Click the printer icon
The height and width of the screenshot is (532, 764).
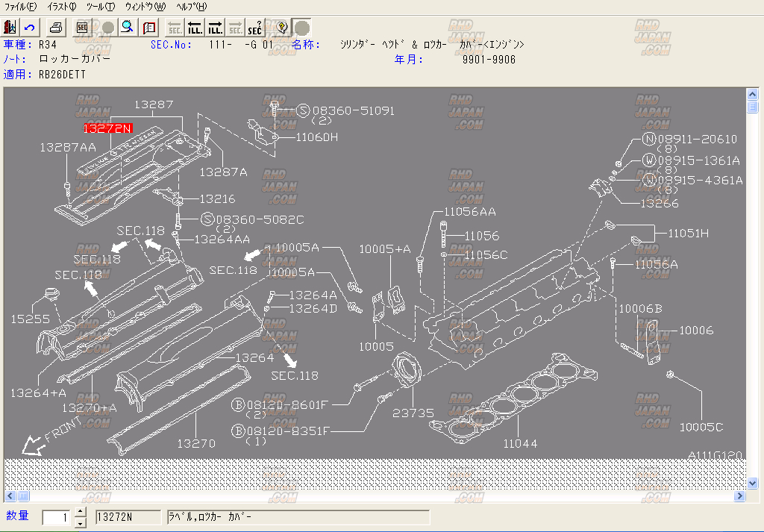click(x=56, y=28)
